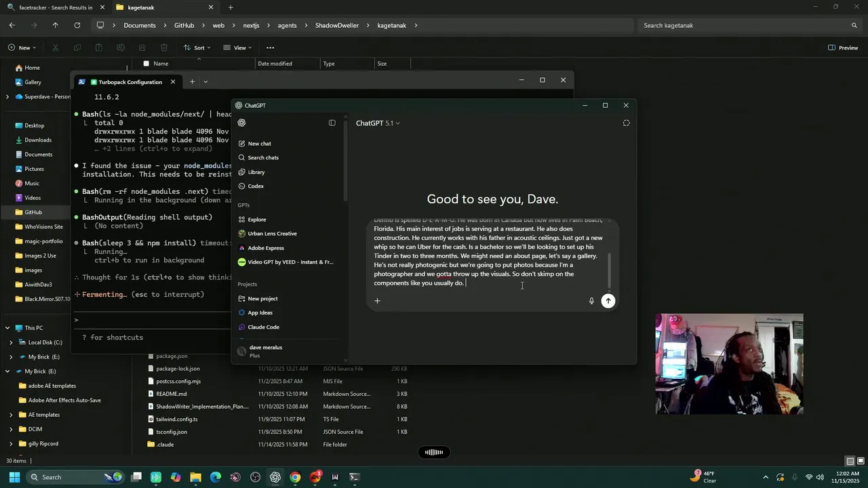Sort by the Date modified column
868x488 pixels.
click(275, 64)
